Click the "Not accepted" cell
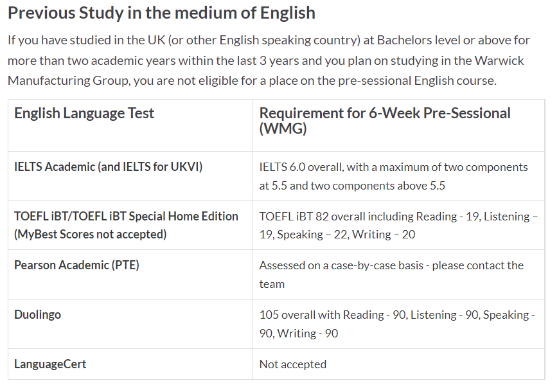Screen dimensions: 559x392 [x=292, y=364]
